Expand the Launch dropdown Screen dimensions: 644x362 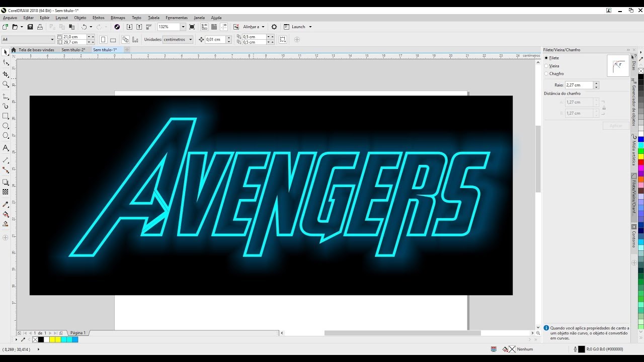pos(310,27)
